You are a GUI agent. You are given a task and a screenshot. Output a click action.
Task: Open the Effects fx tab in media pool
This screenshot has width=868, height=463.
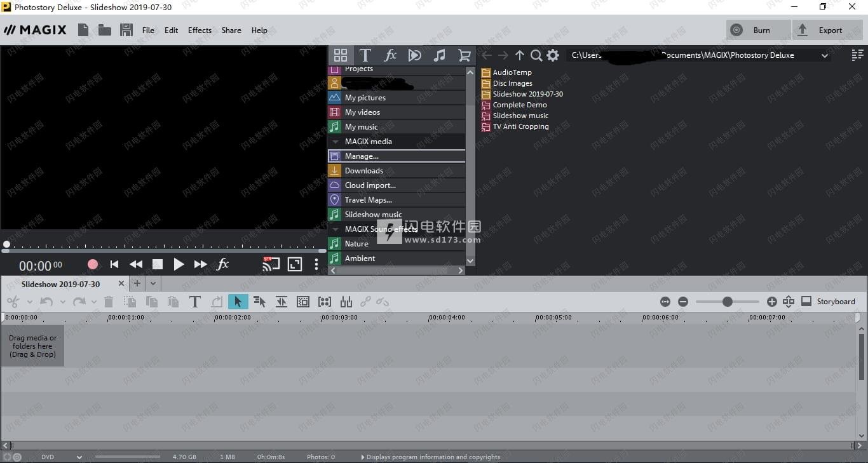coord(390,55)
